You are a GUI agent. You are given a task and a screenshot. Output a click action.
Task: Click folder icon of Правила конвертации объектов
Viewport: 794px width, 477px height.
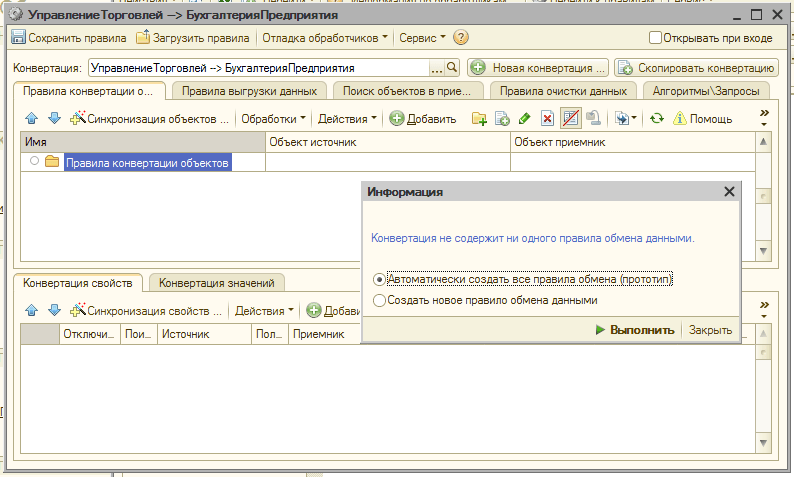pos(52,162)
